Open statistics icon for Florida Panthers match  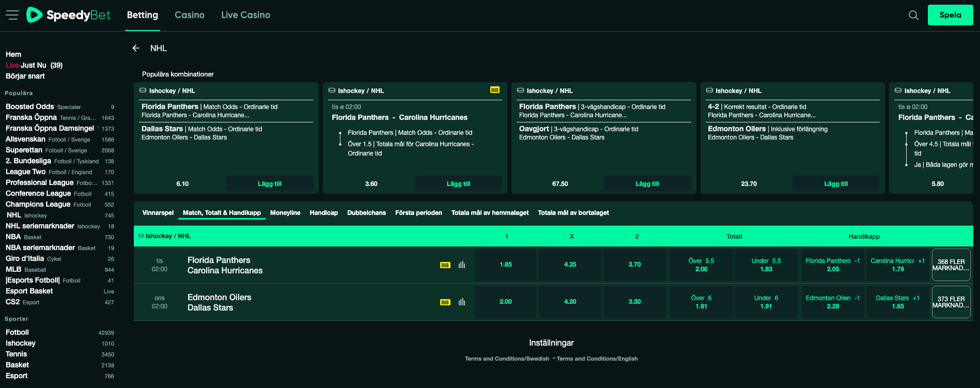462,265
